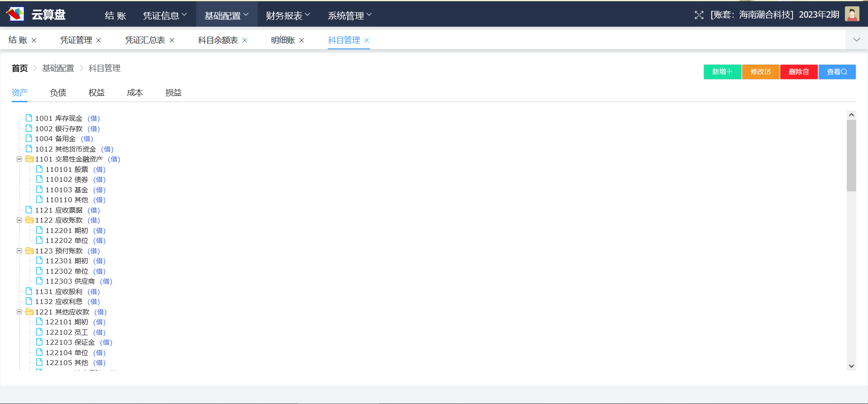
Task: Switch to the 成本 category tab
Action: [x=135, y=93]
